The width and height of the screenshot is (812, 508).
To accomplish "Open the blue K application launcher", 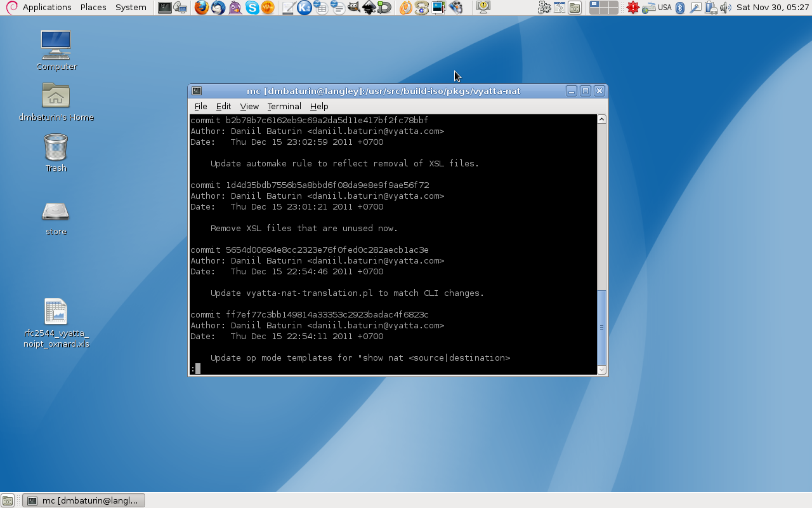I will click(x=304, y=8).
